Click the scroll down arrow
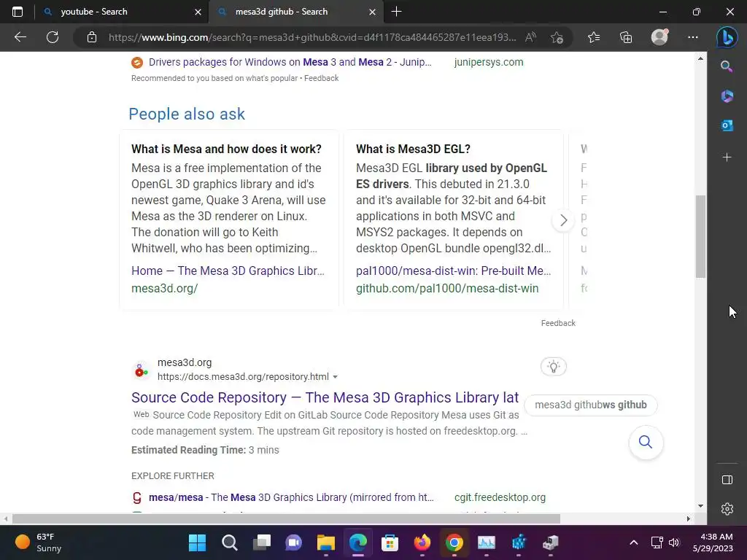This screenshot has height=560, width=747. point(700,506)
